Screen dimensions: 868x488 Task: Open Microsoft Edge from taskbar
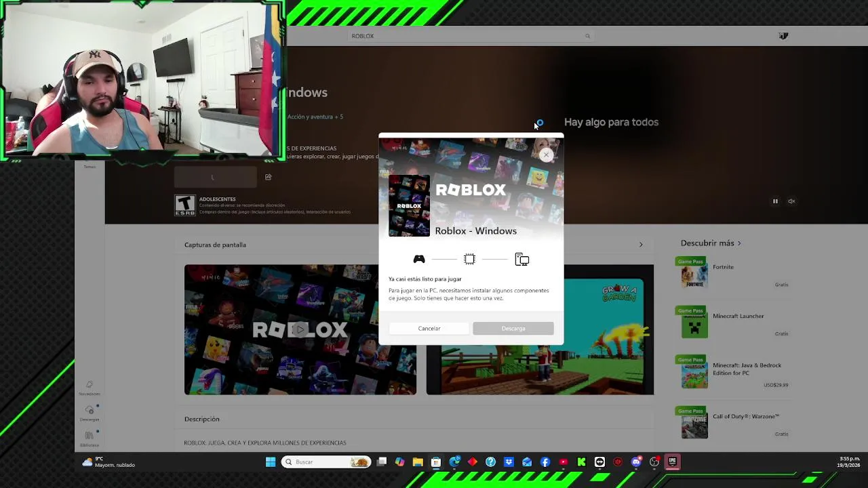454,462
